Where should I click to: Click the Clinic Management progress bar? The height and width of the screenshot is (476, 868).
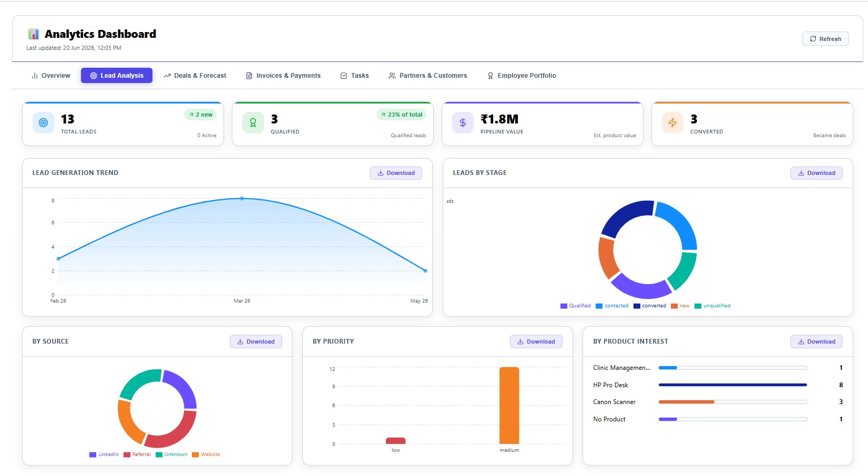click(x=732, y=368)
